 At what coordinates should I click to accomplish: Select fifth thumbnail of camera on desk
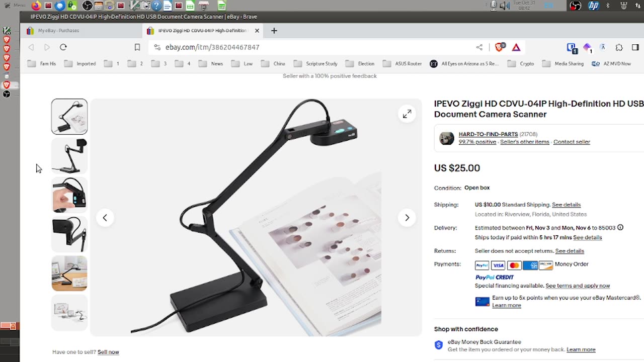point(69,274)
